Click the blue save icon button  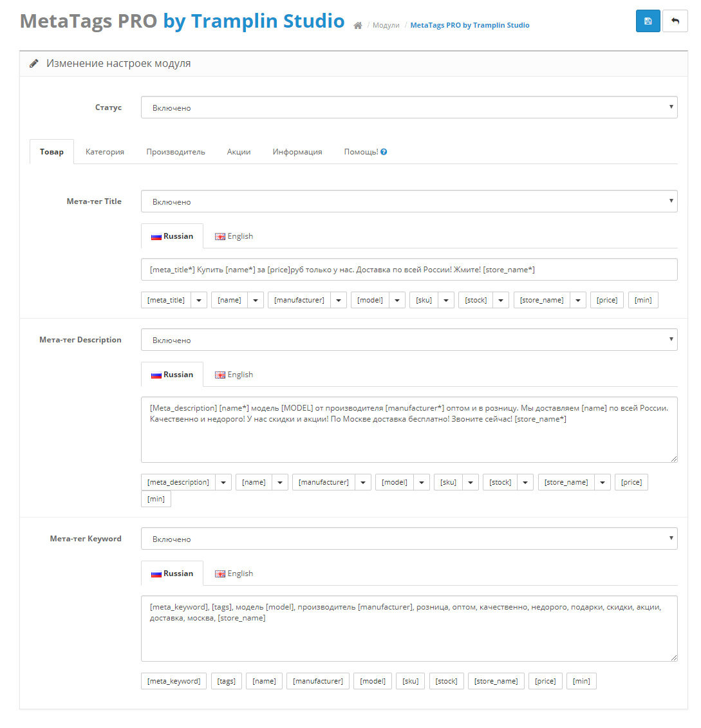tap(648, 21)
